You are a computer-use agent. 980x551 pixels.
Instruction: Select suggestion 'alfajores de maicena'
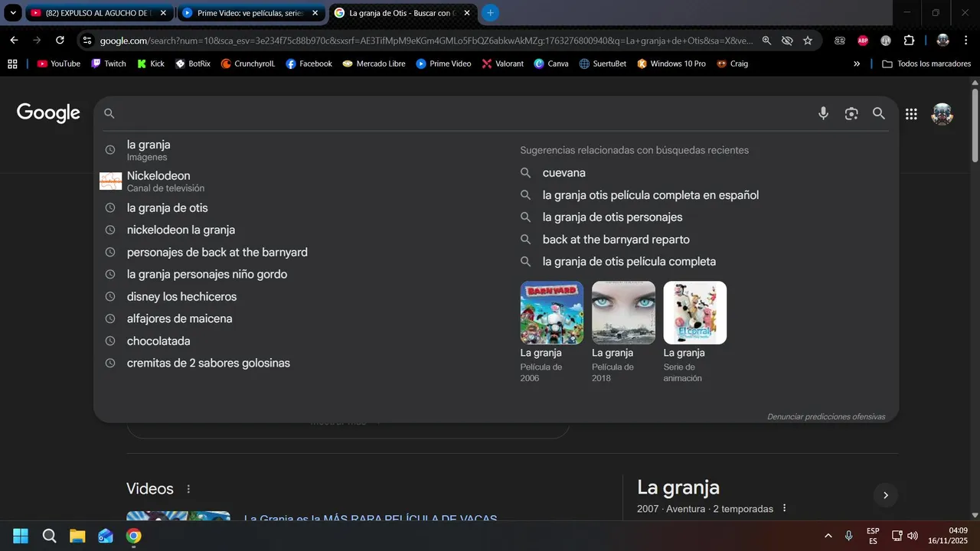(302, 319)
